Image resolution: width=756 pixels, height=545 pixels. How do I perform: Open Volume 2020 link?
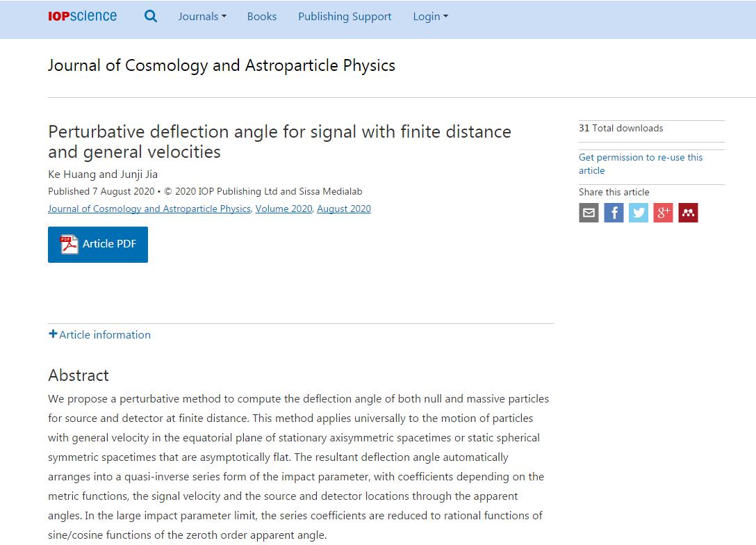(283, 209)
